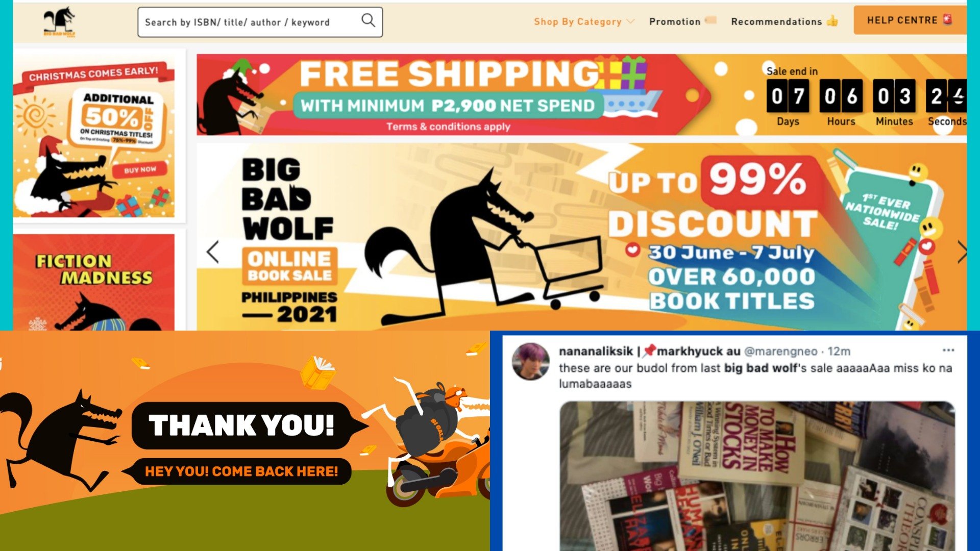
Task: Open the Shop By Category dropdown
Action: (x=584, y=21)
